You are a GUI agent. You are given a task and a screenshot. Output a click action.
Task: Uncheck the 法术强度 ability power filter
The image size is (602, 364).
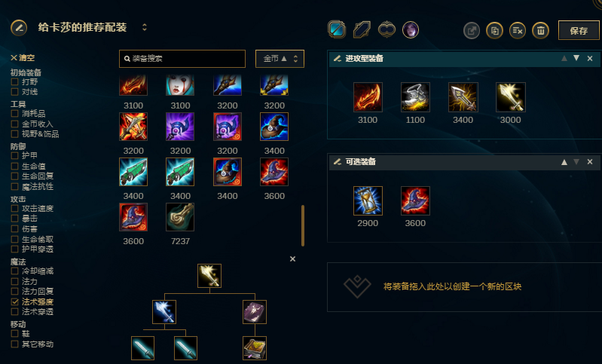(14, 301)
